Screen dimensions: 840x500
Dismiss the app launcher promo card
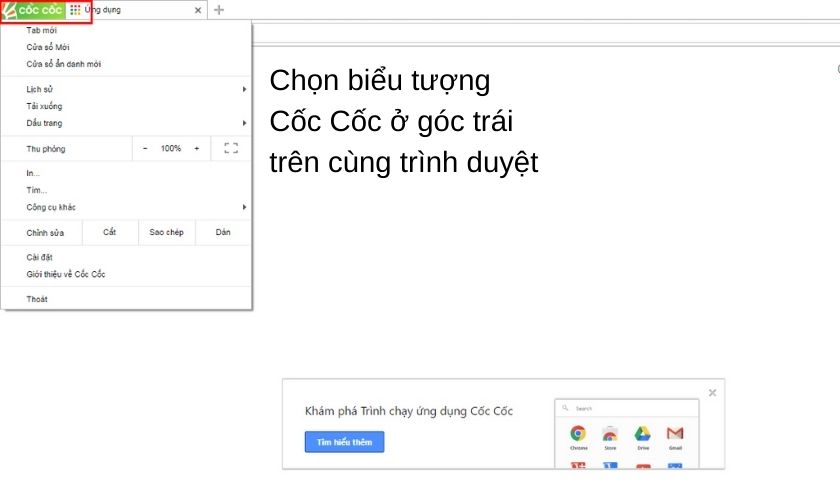point(712,393)
